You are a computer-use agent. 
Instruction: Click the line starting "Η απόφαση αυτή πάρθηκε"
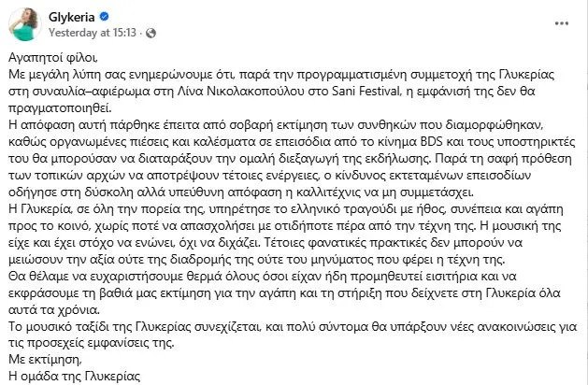tap(281, 124)
